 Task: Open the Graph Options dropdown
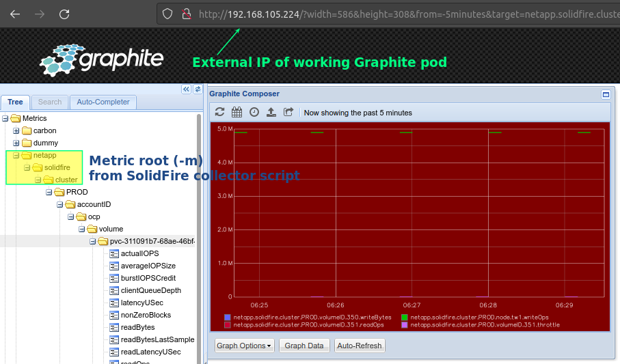tap(244, 346)
